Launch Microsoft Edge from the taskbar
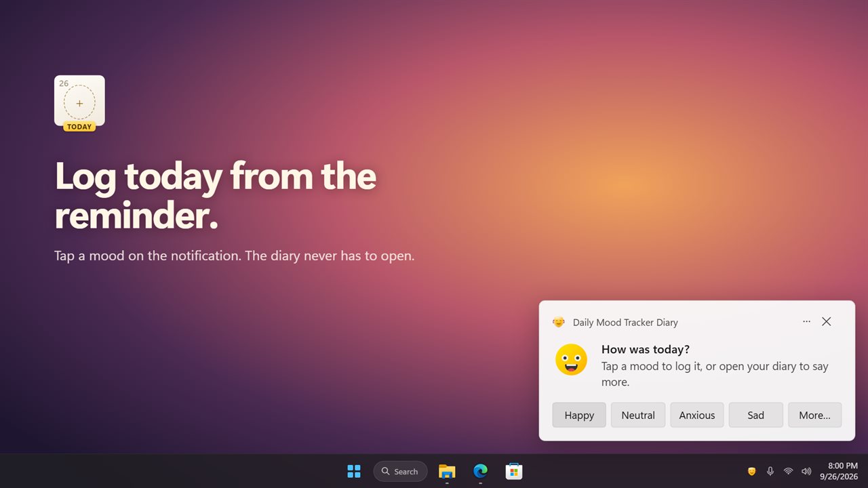Screen dimensions: 868x488 [x=480, y=471]
